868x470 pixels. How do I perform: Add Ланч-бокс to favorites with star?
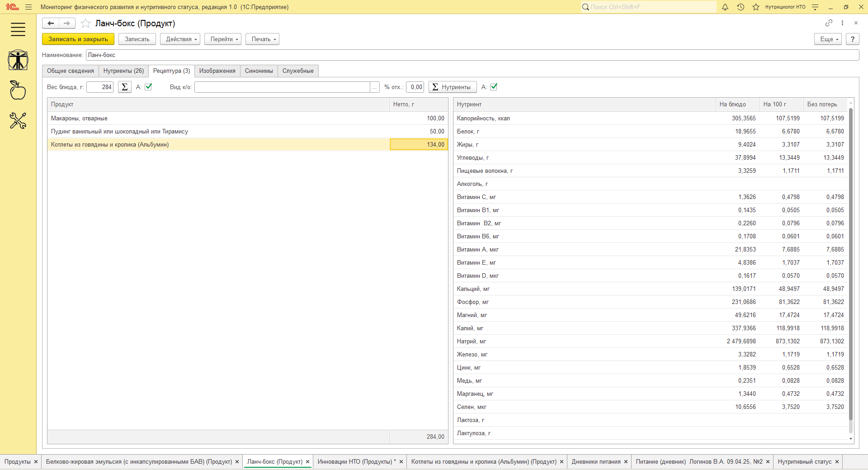85,24
